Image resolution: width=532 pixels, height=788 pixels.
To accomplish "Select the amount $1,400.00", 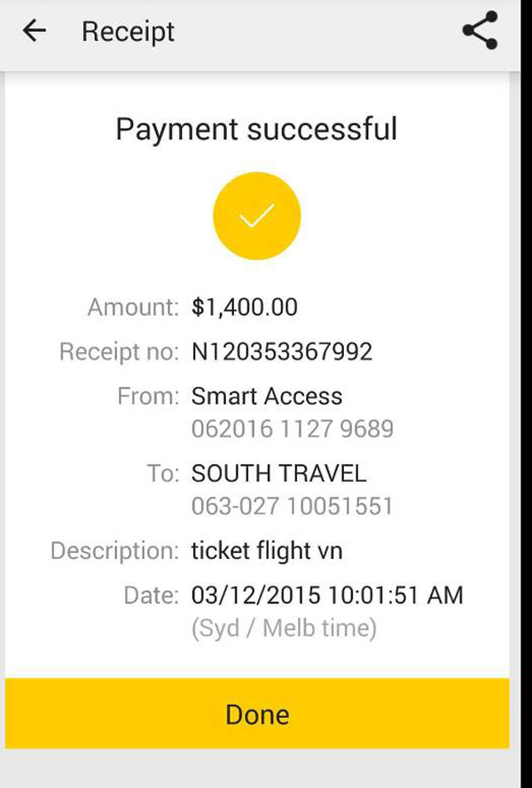I will pyautogui.click(x=245, y=307).
